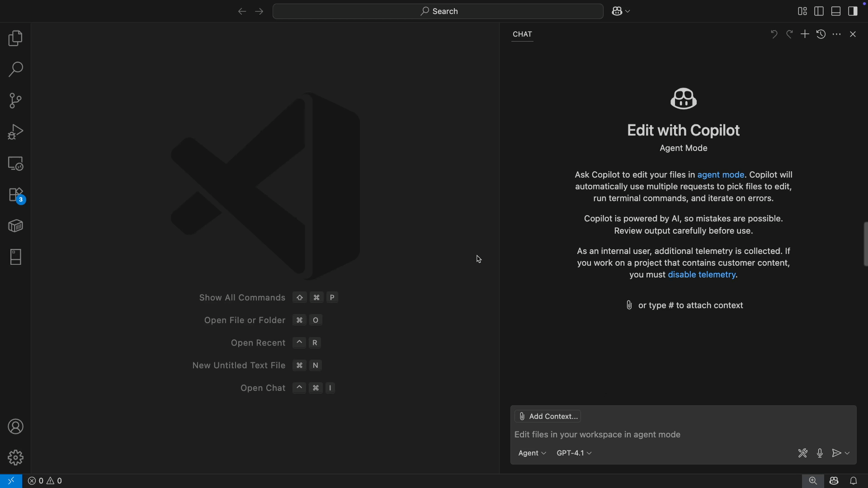This screenshot has height=488, width=868.
Task: Click Show All Commands shortcut hint
Action: point(269,298)
